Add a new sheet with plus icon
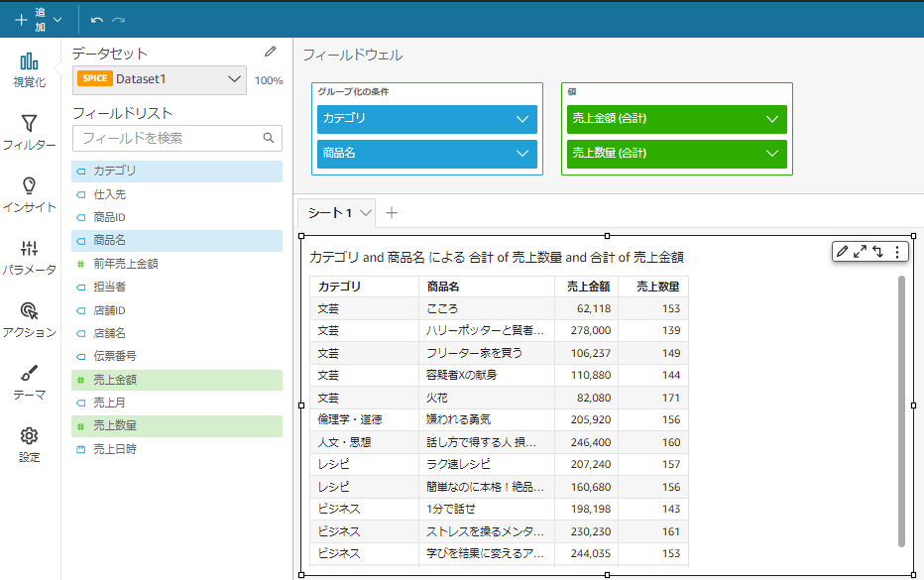This screenshot has height=580, width=924. 392,213
